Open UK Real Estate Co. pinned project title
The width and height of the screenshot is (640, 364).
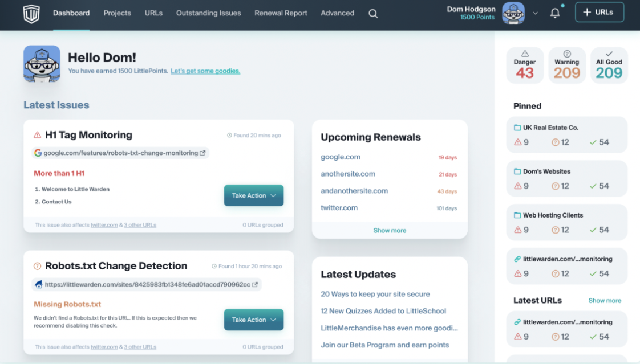pyautogui.click(x=550, y=128)
